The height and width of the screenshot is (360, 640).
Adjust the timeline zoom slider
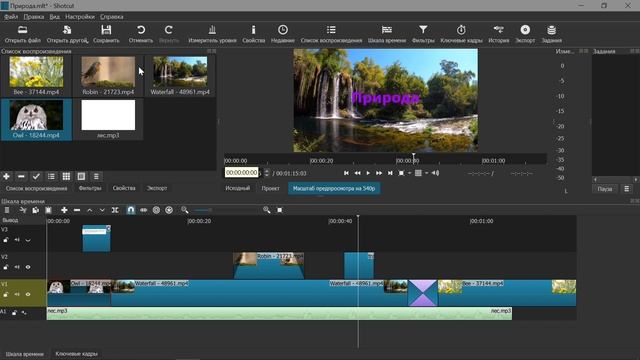pyautogui.click(x=227, y=210)
